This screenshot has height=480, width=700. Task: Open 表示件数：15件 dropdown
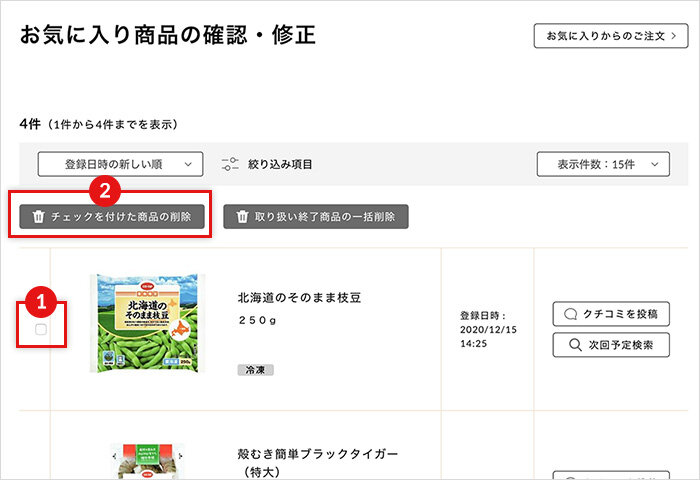603,164
